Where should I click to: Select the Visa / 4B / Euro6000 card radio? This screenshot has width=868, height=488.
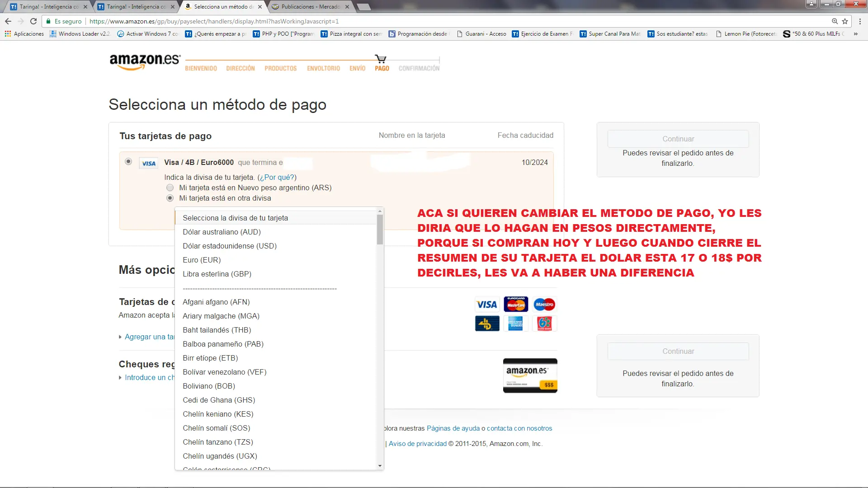click(128, 162)
